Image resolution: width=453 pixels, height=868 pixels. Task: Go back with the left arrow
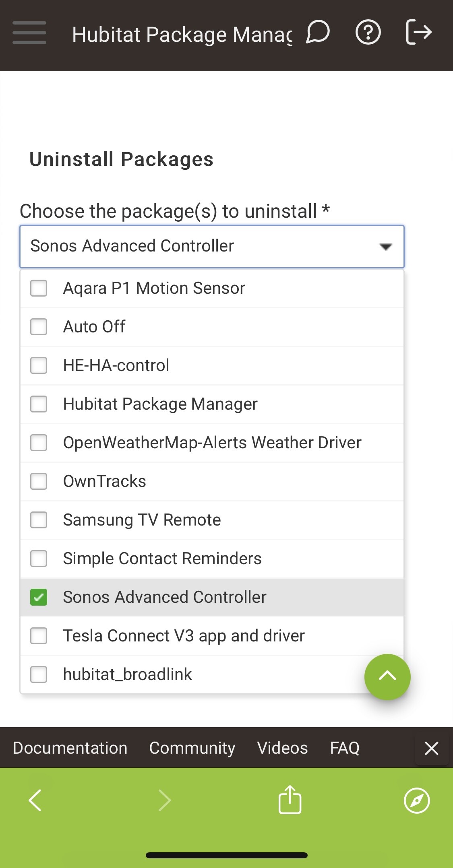[35, 800]
